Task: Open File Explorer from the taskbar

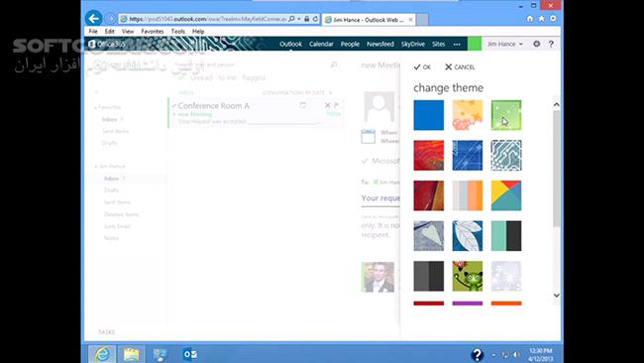Action: (132, 354)
